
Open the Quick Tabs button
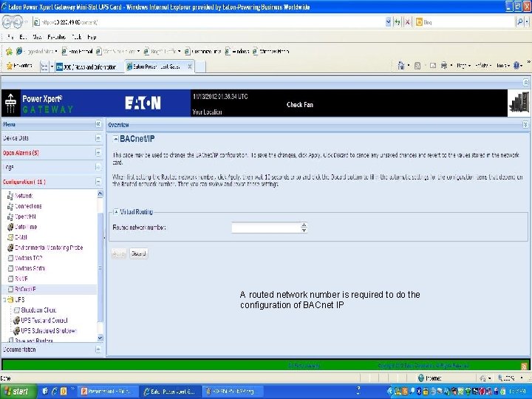point(44,66)
